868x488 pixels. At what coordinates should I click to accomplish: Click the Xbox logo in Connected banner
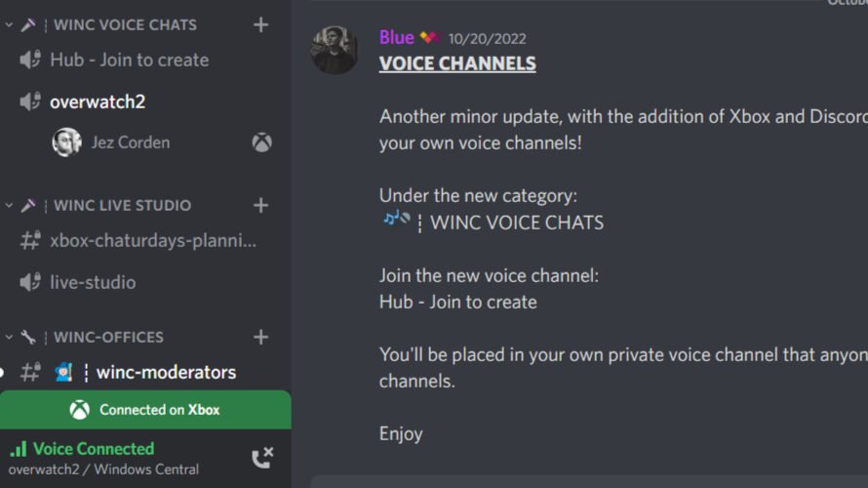pos(79,410)
